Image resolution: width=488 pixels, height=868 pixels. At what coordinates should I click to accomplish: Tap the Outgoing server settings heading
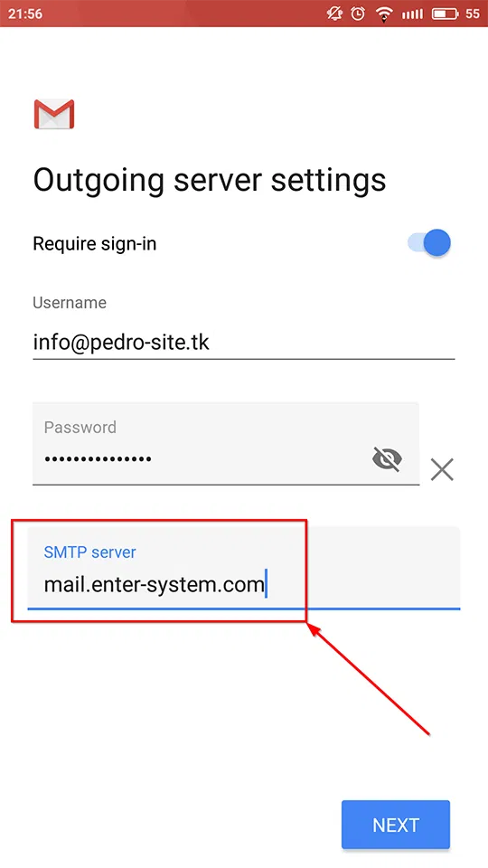click(210, 180)
